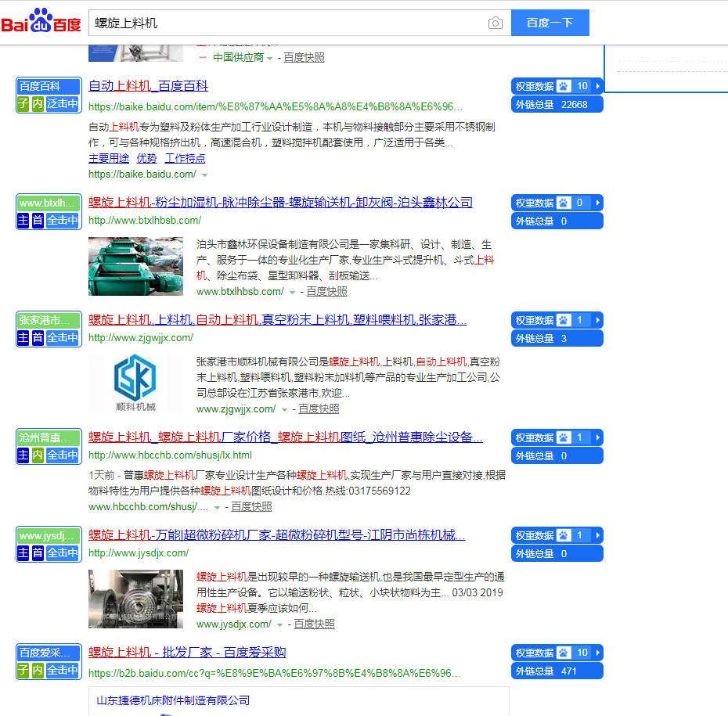Click 外链总量 3 badge
The image size is (728, 716).
(557, 339)
